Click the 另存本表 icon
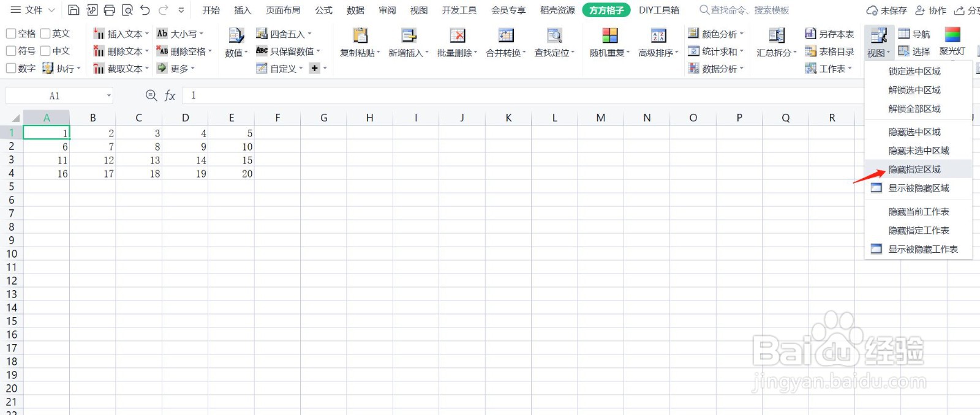The height and width of the screenshot is (415, 980). (x=810, y=34)
